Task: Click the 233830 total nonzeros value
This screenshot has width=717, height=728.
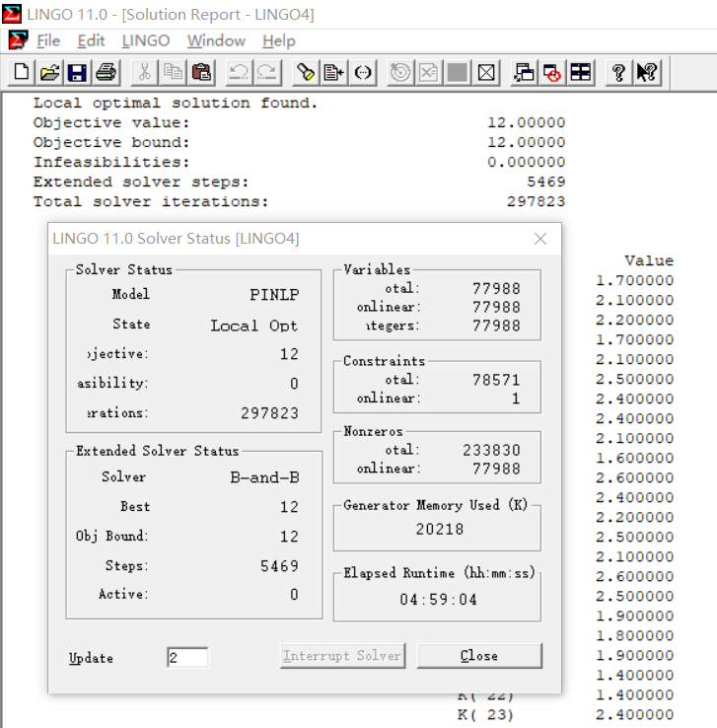Action: tap(491, 450)
